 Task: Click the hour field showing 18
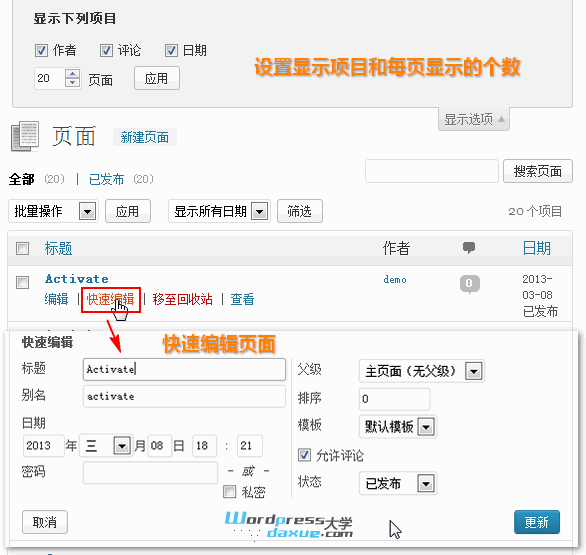204,445
